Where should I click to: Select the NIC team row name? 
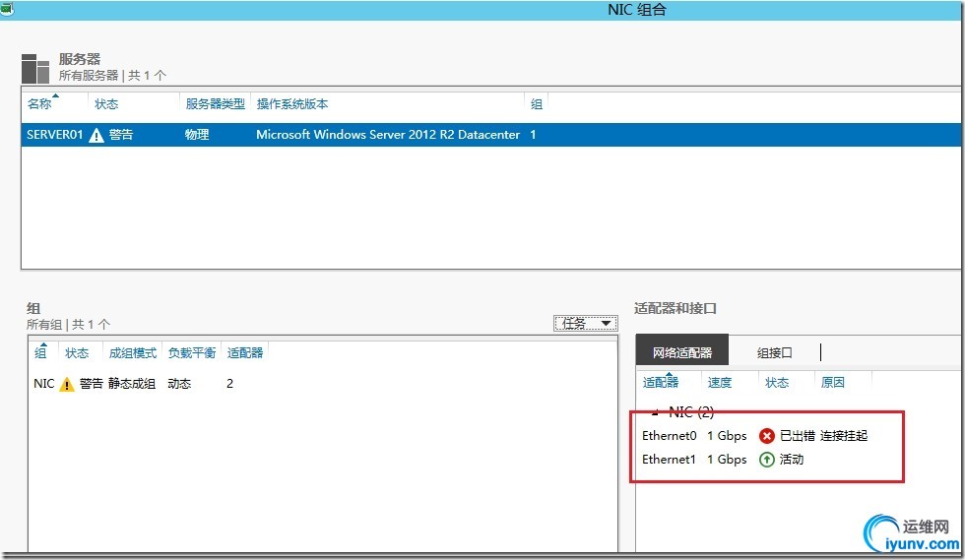[x=44, y=384]
